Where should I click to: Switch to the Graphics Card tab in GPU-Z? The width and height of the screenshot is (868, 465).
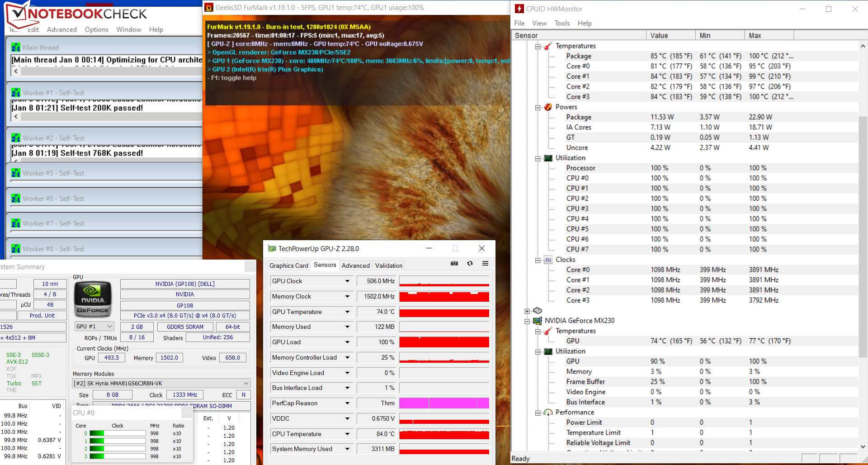coord(289,266)
